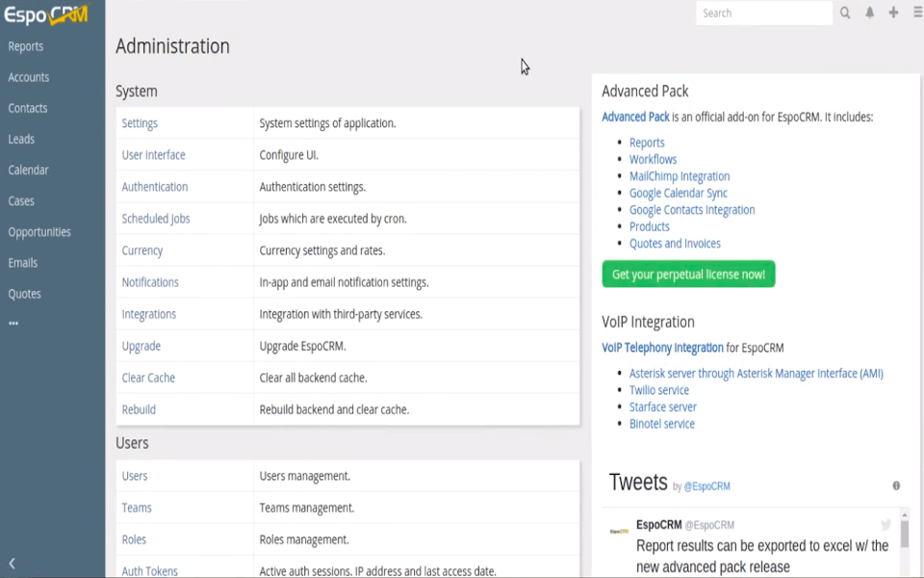Click the EspoCRM logo
This screenshot has width=924, height=578.
click(x=46, y=14)
